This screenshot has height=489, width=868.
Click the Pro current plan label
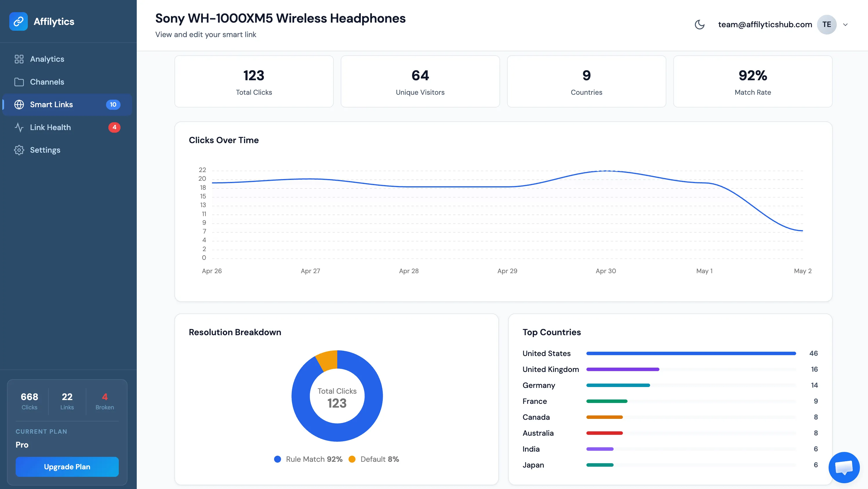22,445
